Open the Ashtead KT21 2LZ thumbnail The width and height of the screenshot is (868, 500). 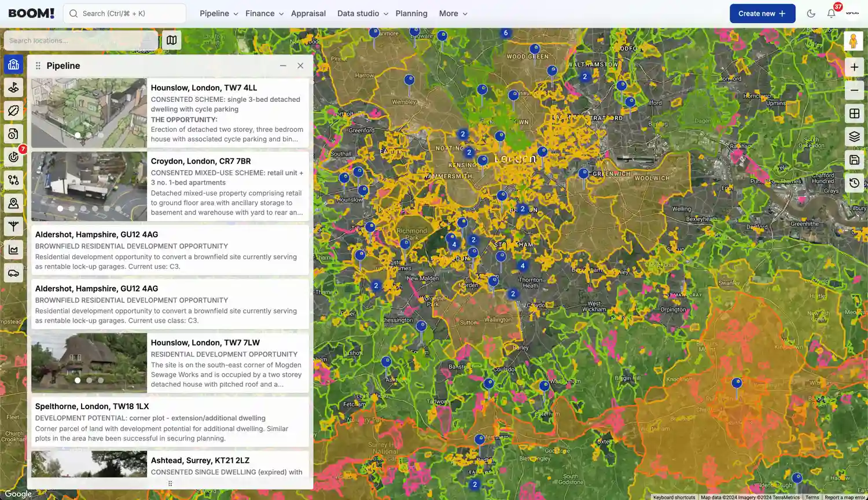(x=89, y=465)
